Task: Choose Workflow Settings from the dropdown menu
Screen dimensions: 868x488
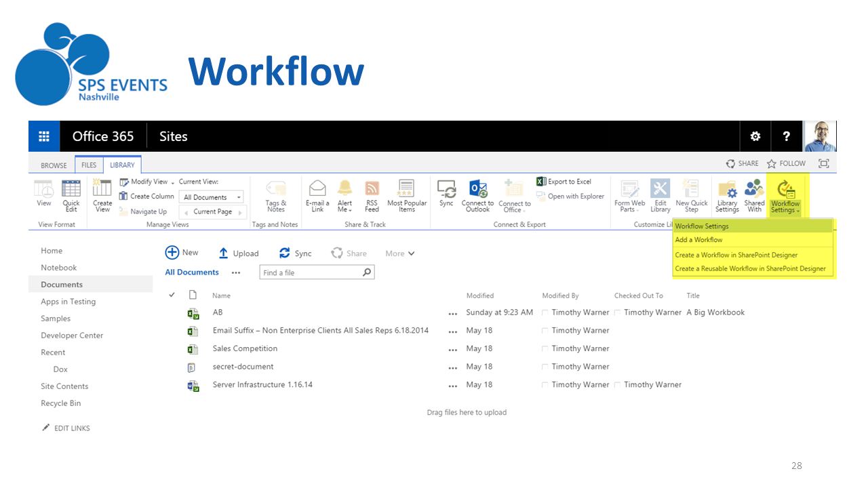Action: pos(753,226)
